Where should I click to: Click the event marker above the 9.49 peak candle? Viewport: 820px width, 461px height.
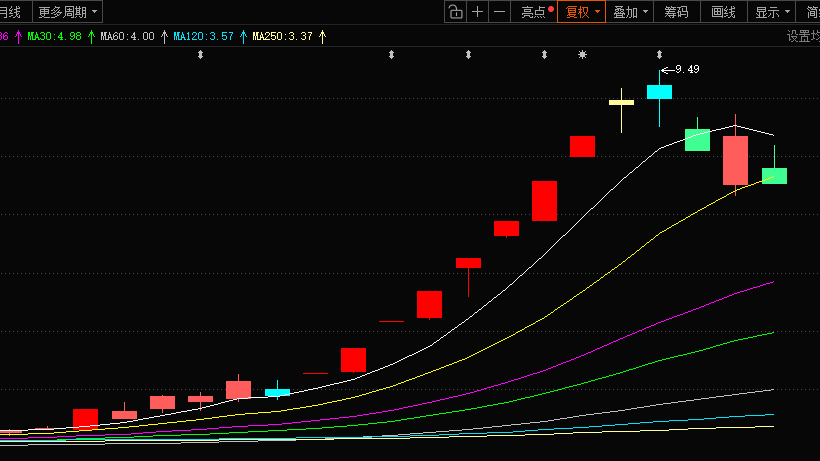(x=659, y=54)
